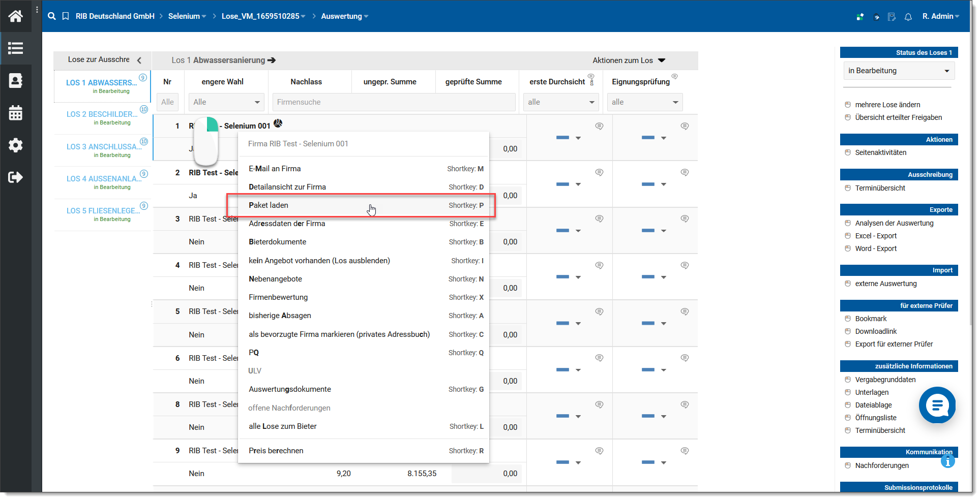
Task: Open the calendar sidebar icon
Action: point(15,113)
